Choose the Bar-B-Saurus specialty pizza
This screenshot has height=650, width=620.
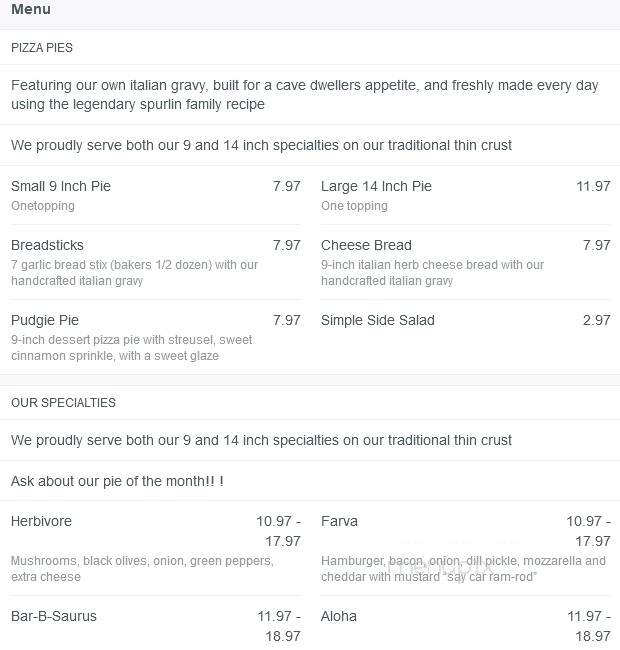[54, 616]
